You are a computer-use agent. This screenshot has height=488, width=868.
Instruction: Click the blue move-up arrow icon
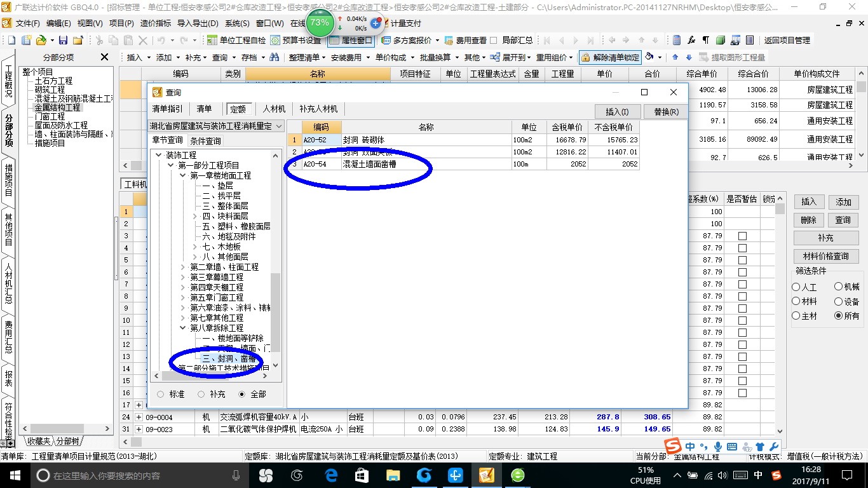point(675,57)
